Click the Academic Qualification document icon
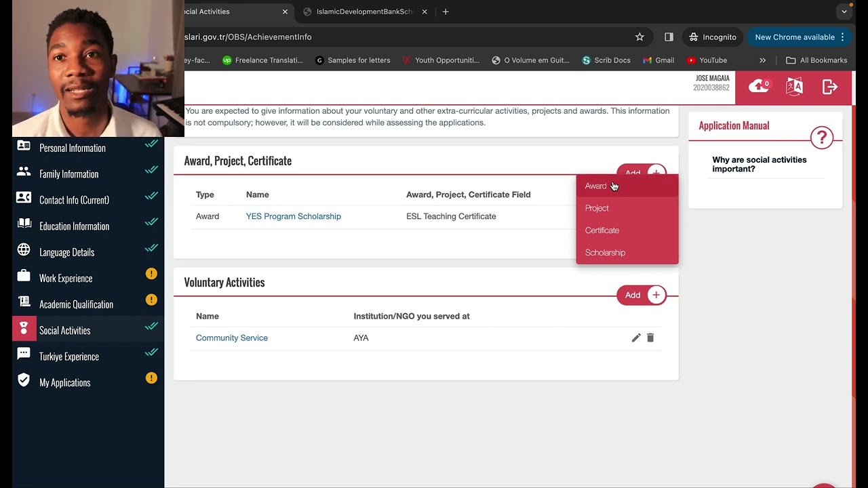Viewport: 868px width, 488px height. pyautogui.click(x=24, y=302)
